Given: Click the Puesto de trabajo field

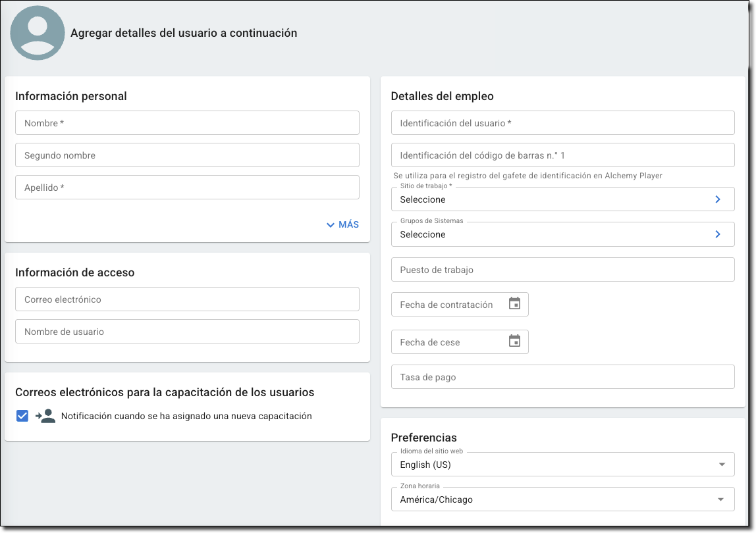Looking at the screenshot, I should point(562,270).
